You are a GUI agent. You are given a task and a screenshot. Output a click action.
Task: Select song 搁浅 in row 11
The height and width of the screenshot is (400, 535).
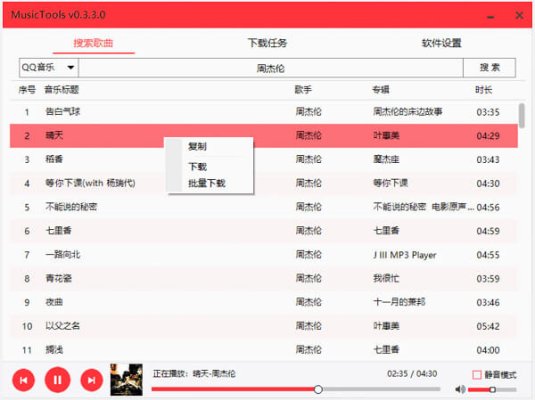point(54,350)
